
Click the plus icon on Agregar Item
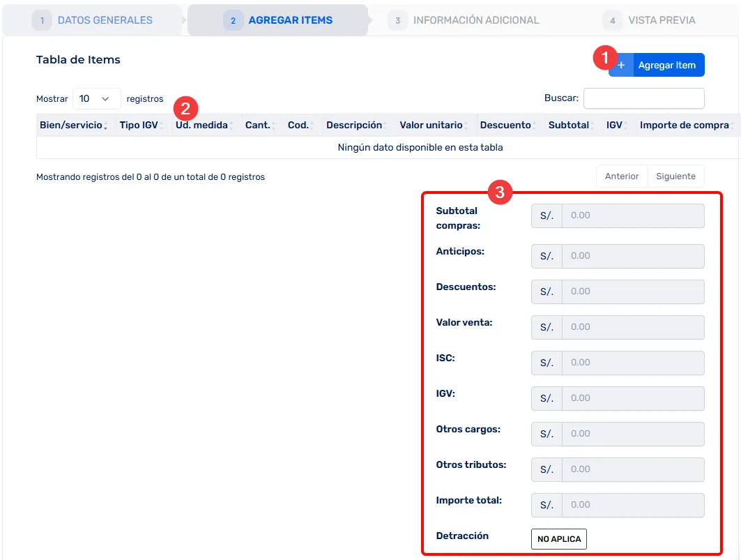point(622,66)
